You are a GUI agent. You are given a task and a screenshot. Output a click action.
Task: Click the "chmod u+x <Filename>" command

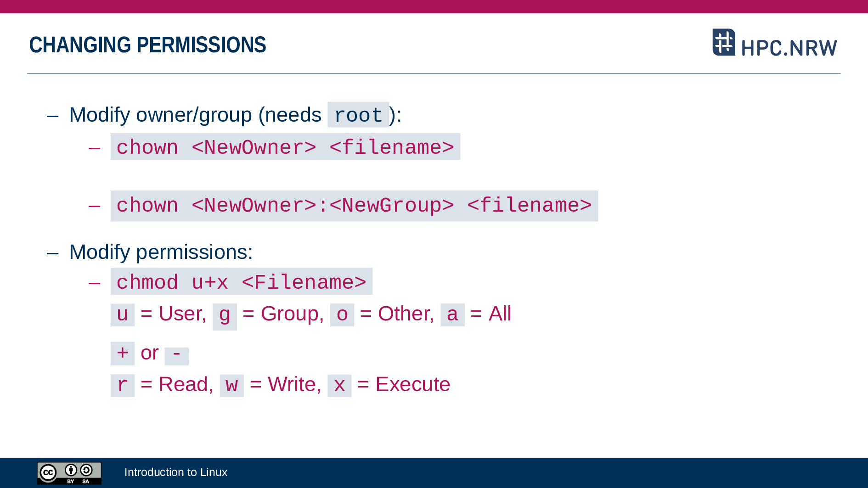[x=241, y=282]
